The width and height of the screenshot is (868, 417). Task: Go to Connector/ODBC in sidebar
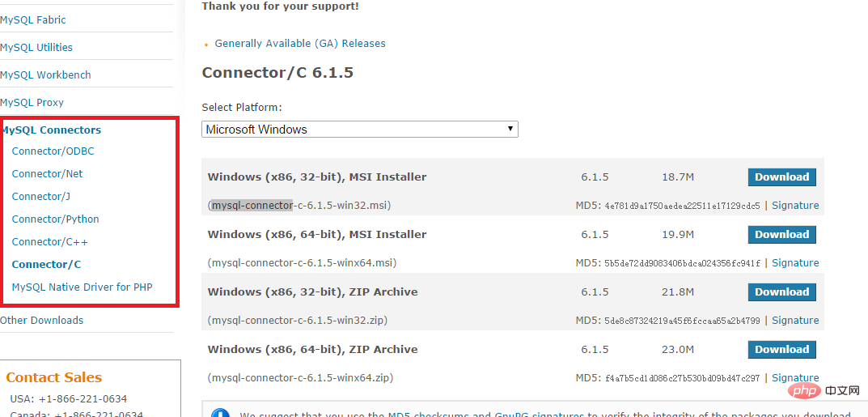point(53,151)
